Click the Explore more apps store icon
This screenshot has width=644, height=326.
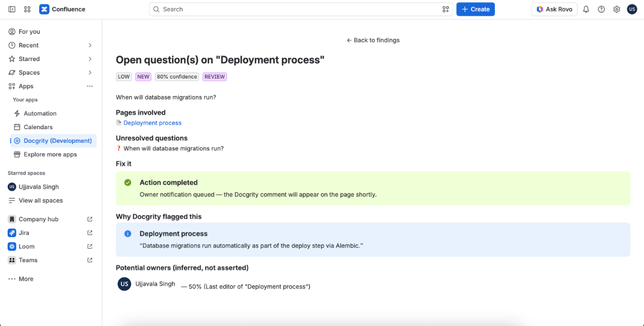[x=17, y=155]
